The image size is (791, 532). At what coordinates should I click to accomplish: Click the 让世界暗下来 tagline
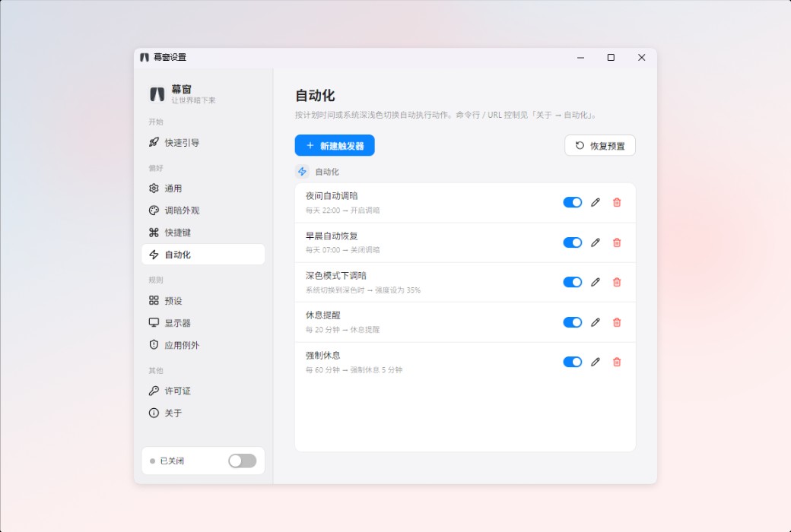click(x=193, y=100)
